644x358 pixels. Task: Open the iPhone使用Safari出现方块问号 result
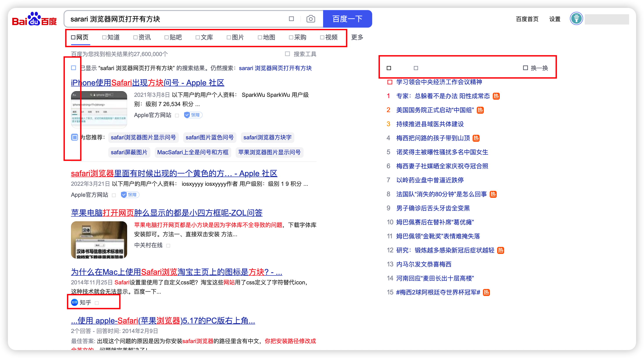148,83
